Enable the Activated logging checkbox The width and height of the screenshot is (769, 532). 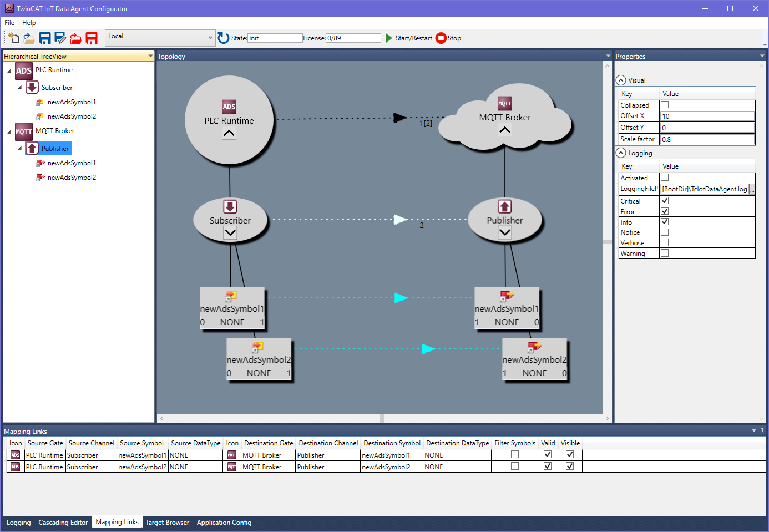[665, 178]
